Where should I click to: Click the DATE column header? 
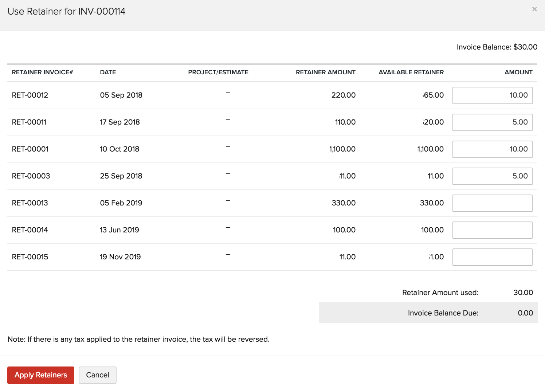pos(108,72)
